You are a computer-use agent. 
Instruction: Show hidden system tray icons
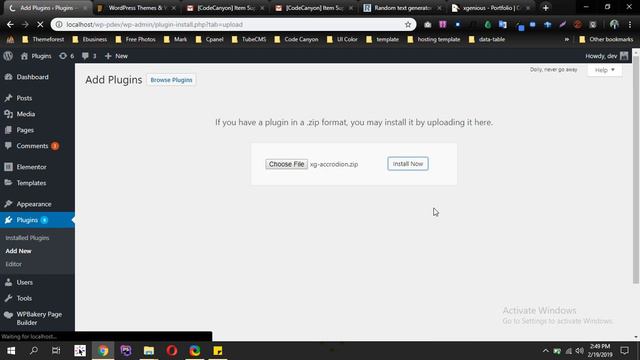tap(545, 351)
